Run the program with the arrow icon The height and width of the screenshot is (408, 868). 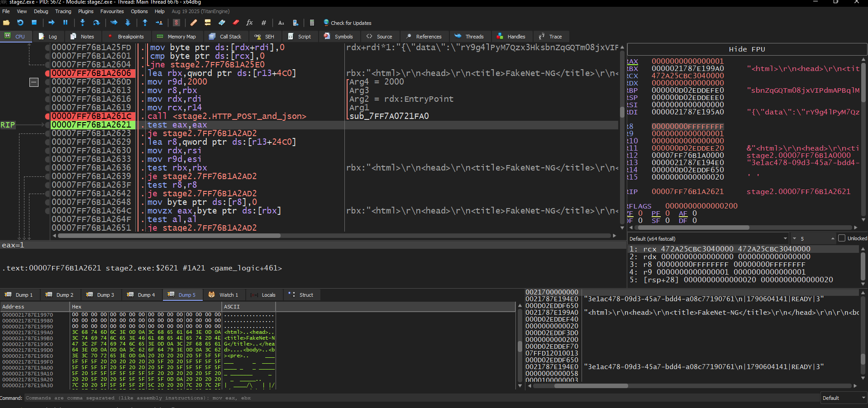click(52, 23)
